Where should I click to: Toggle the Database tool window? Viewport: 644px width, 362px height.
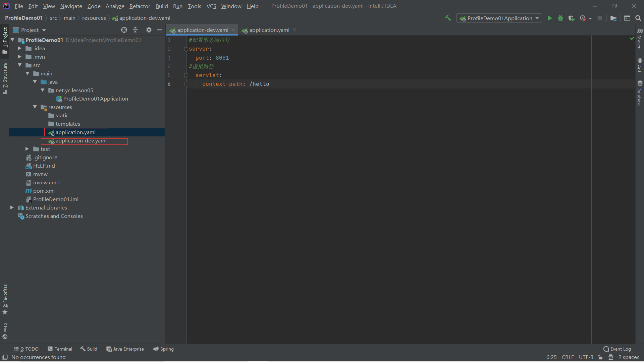click(x=640, y=94)
